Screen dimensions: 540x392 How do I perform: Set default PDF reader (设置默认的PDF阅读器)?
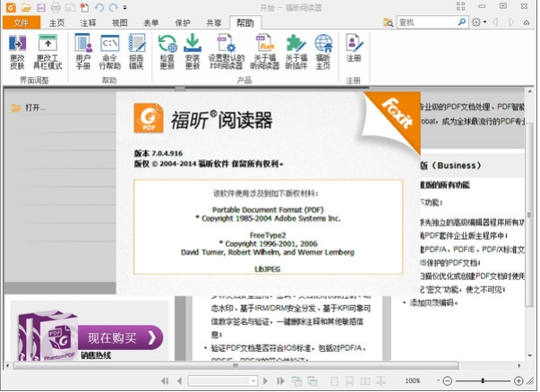tap(227, 52)
